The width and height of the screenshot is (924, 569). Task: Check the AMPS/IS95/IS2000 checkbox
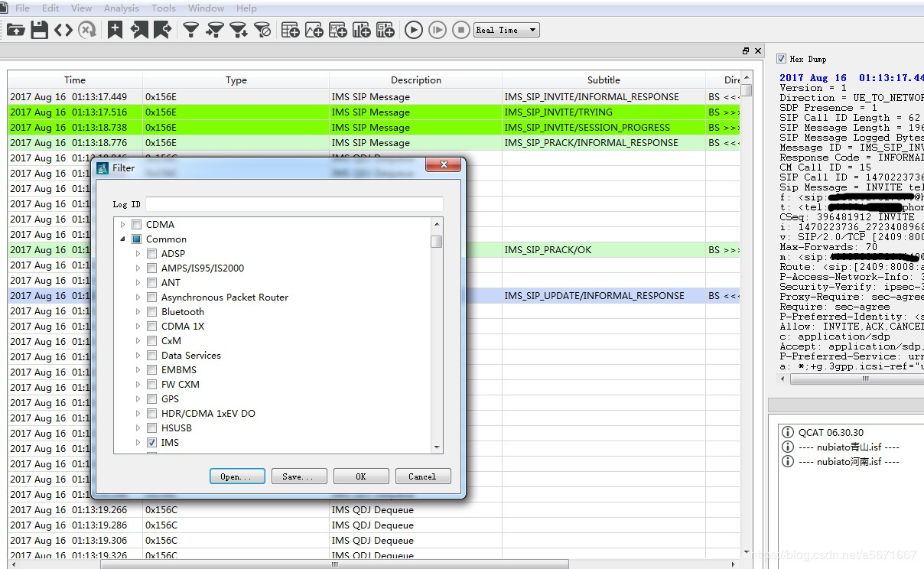151,268
